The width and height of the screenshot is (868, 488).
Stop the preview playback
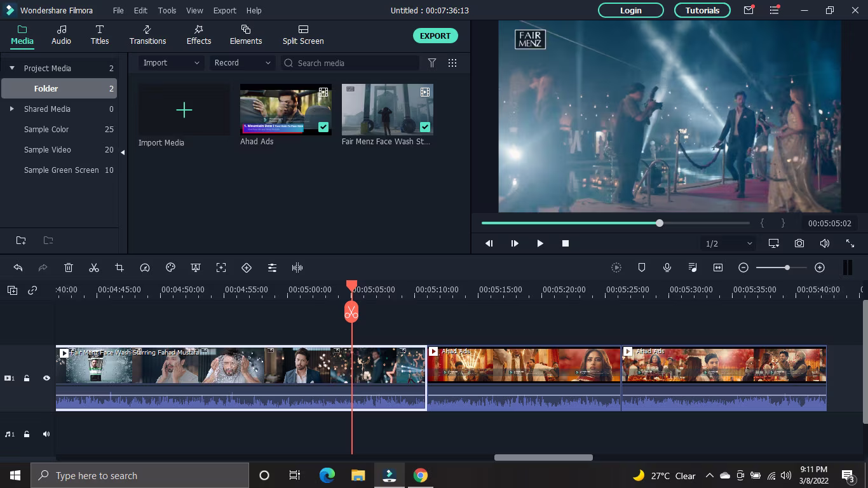(566, 243)
